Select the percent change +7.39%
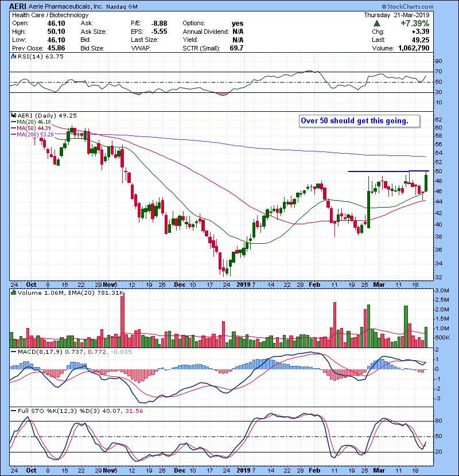Screen dimensions: 459x476 click(x=415, y=24)
